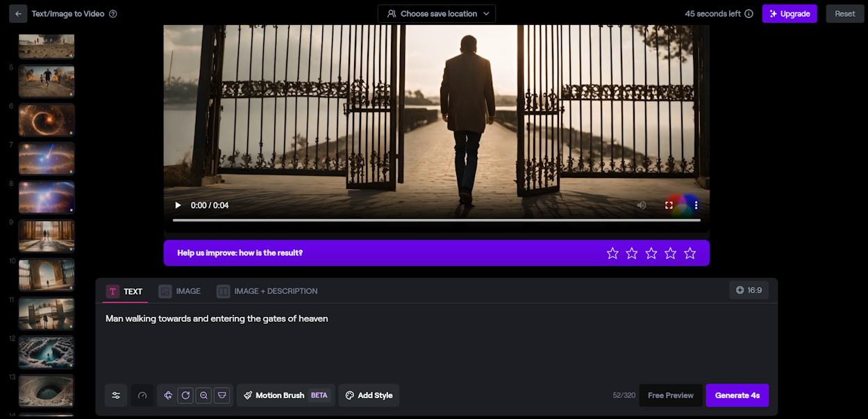Screen dimensions: 868x419
Task: Select the camera motion speed gauge icon
Action: click(142, 395)
